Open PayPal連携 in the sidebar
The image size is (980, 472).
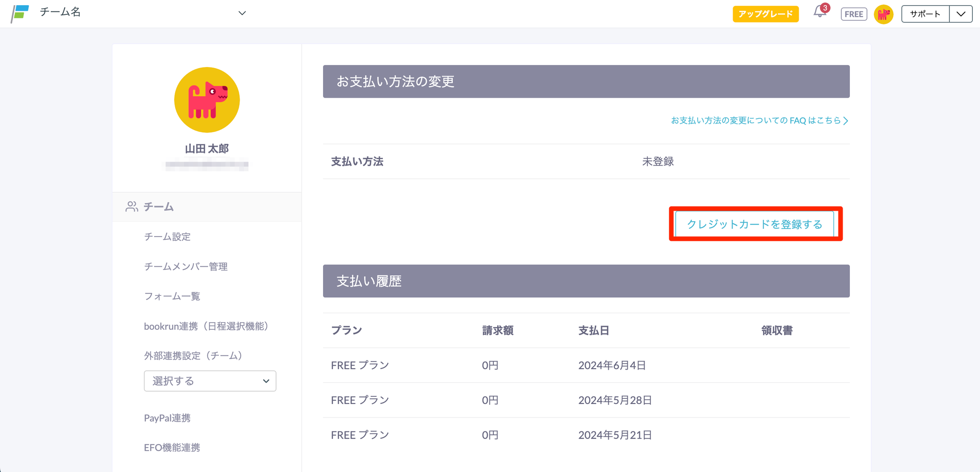coord(167,418)
